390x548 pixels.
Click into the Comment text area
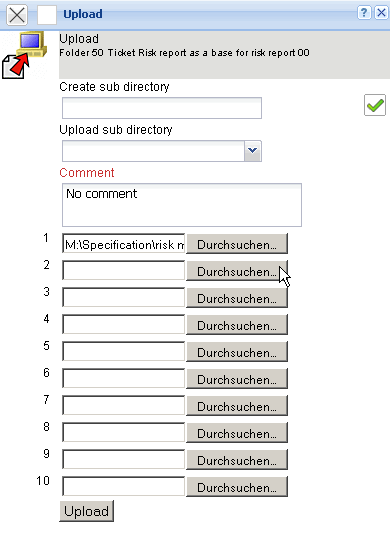[182, 205]
